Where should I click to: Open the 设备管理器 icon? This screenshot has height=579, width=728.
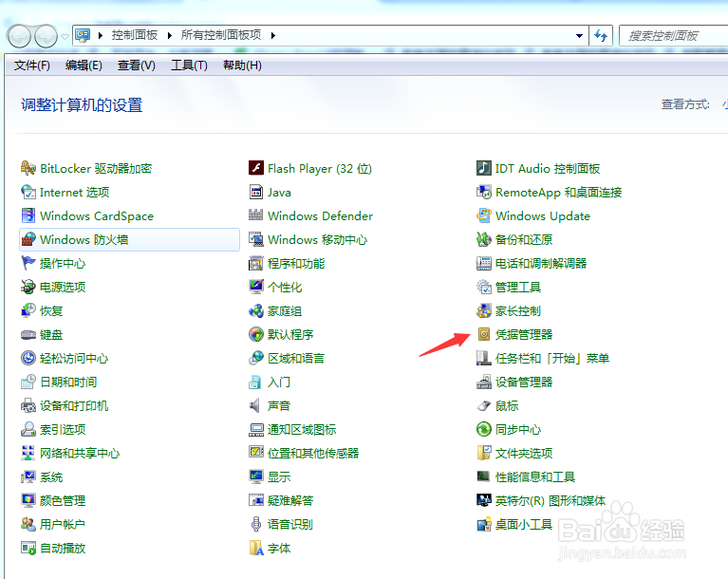[484, 382]
